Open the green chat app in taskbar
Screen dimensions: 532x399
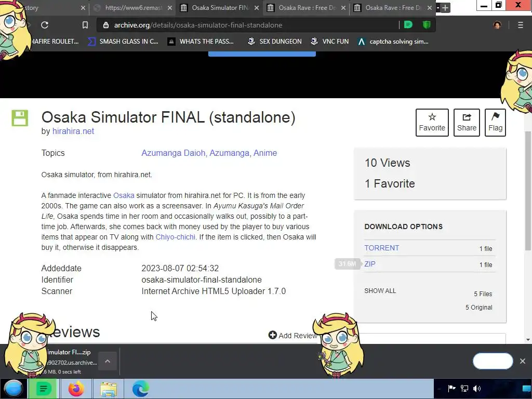pyautogui.click(x=43, y=389)
